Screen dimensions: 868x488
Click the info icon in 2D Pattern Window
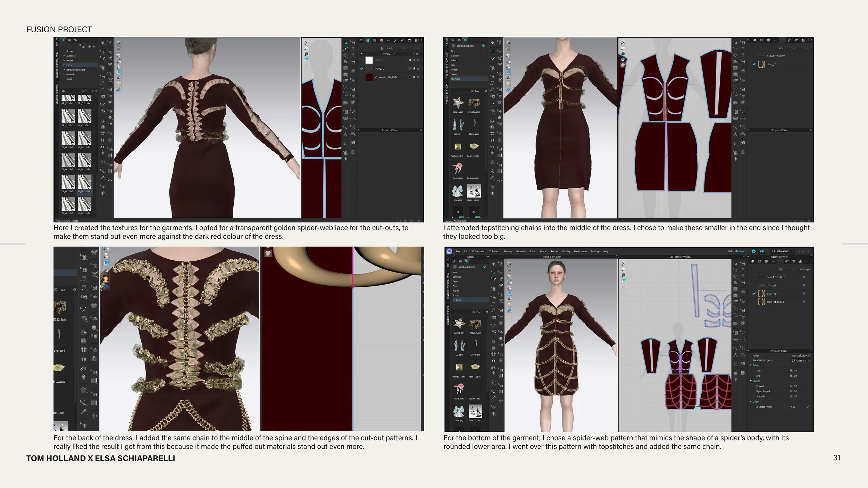624,275
